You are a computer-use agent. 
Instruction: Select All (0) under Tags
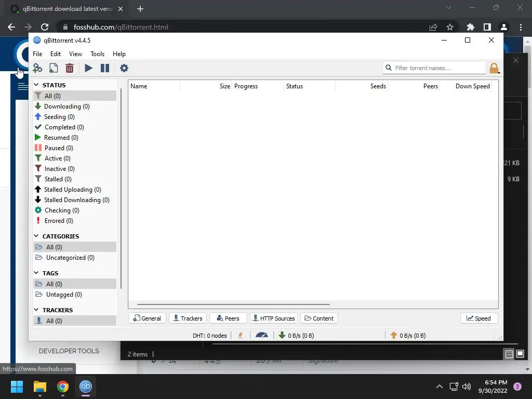point(75,284)
